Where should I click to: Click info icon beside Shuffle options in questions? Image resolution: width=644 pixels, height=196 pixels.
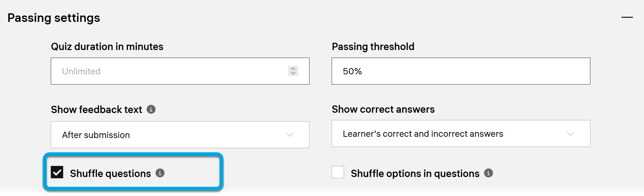pos(488,173)
